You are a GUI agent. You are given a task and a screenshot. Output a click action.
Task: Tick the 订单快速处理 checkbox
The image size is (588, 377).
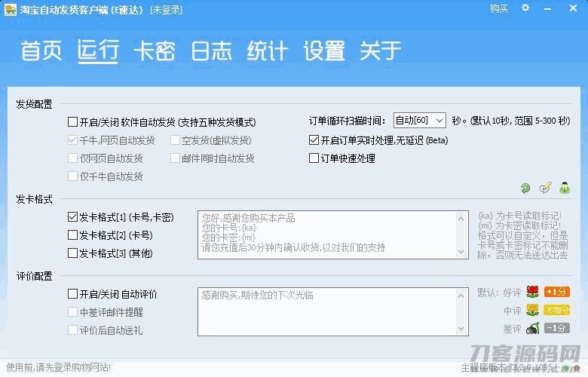tap(314, 158)
